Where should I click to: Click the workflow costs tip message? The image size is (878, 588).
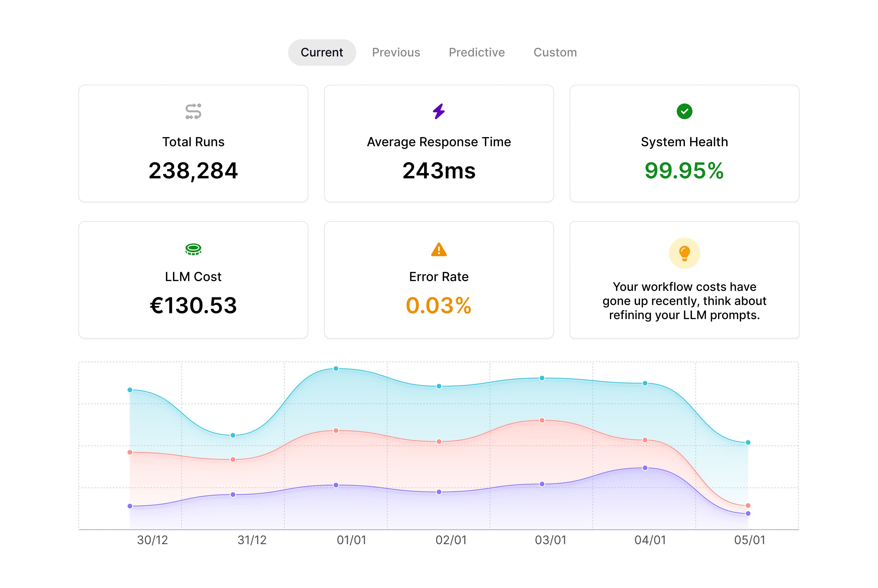684,301
